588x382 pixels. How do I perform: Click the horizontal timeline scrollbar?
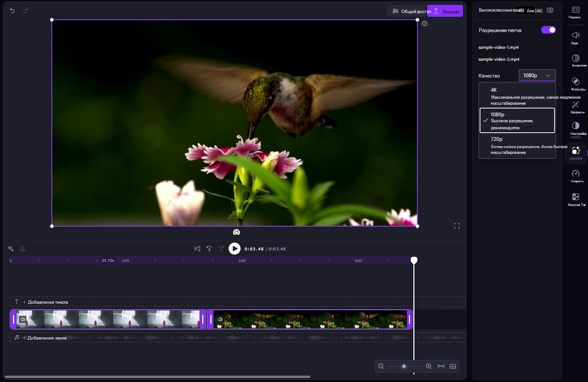click(x=158, y=377)
